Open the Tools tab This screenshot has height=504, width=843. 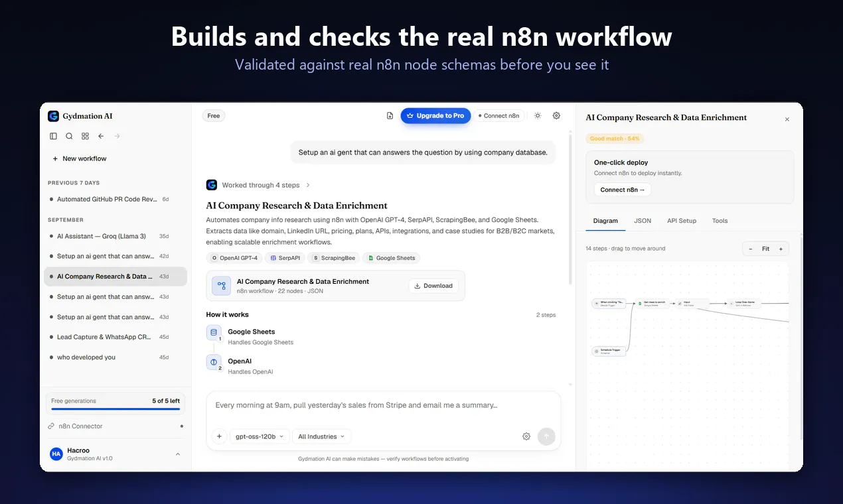(720, 221)
